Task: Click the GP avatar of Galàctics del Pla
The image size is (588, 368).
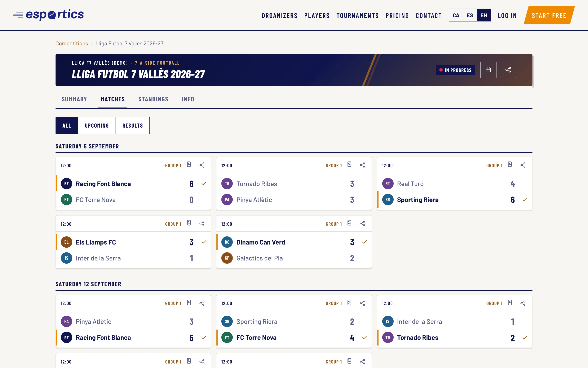Action: click(x=227, y=258)
